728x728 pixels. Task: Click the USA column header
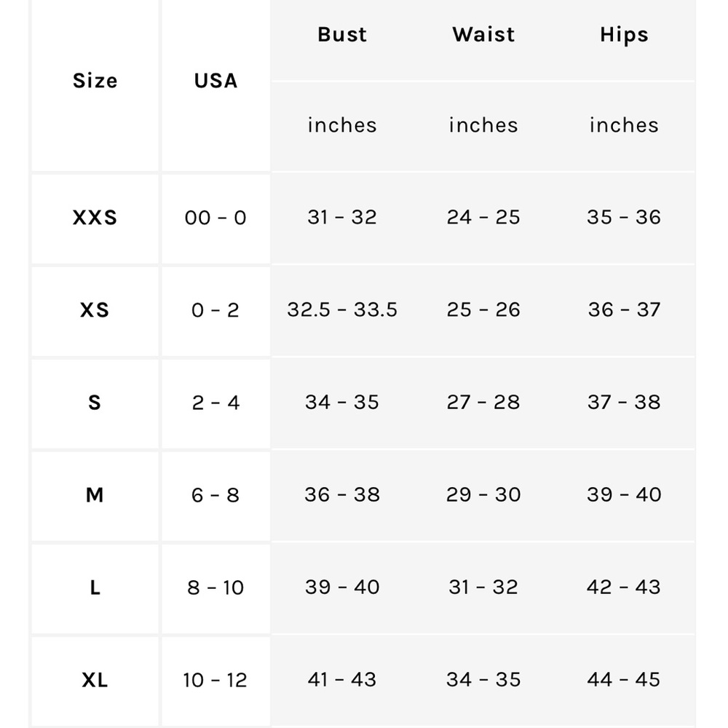[x=216, y=81]
